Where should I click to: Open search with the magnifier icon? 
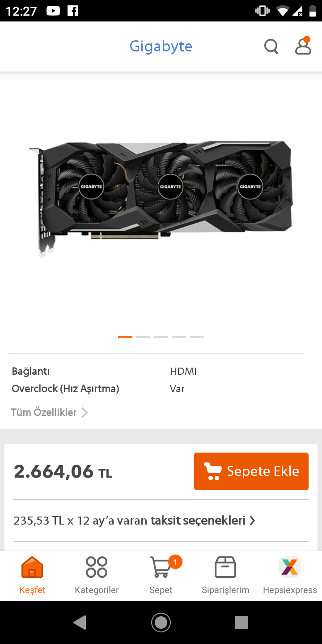coord(271,46)
